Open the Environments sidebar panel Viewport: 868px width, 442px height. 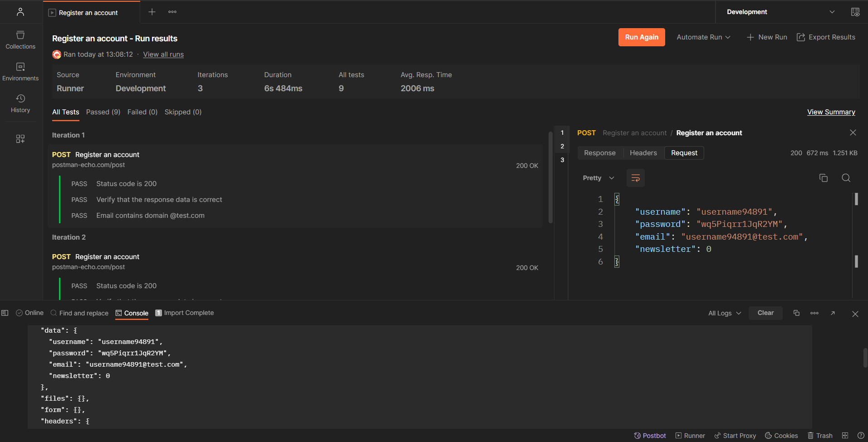pos(20,72)
